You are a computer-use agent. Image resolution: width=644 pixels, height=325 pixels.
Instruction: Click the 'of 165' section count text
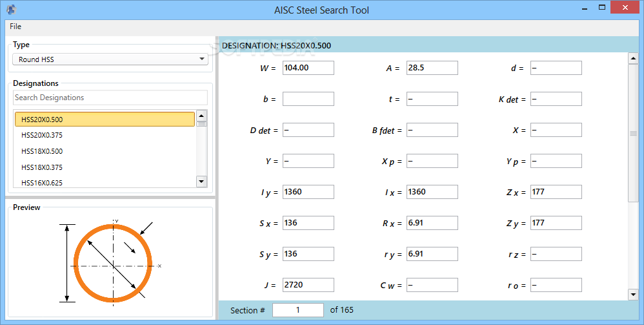tap(342, 309)
